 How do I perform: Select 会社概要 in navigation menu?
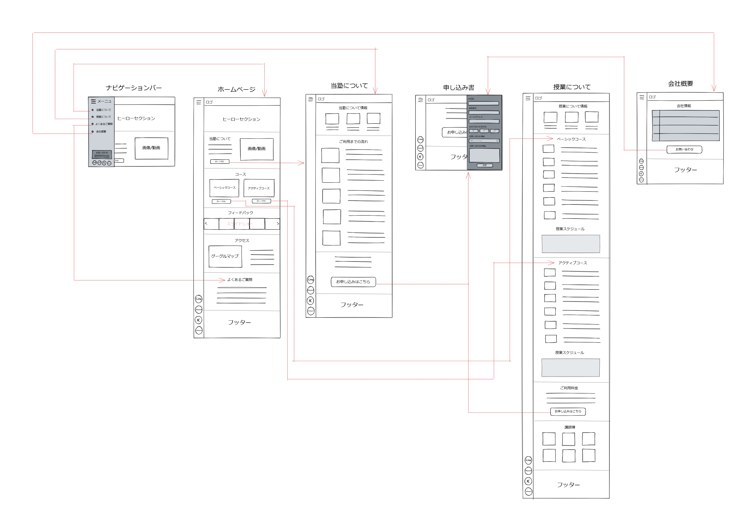point(101,132)
